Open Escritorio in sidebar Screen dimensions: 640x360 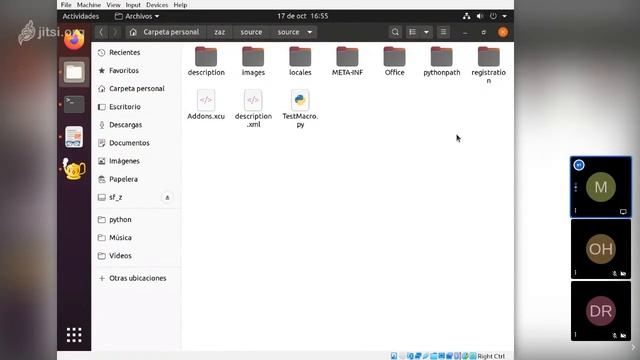tap(136, 107)
